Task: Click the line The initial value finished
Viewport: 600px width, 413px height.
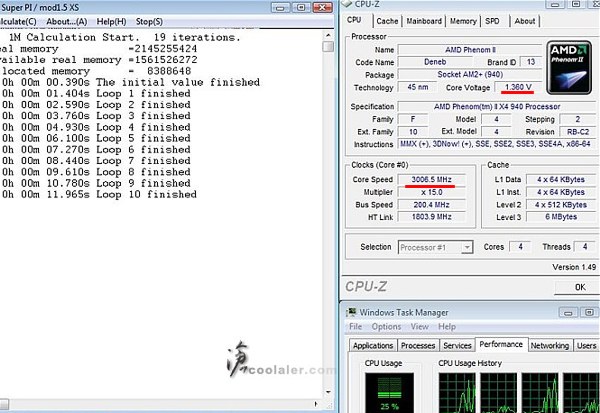Action: 130,82
